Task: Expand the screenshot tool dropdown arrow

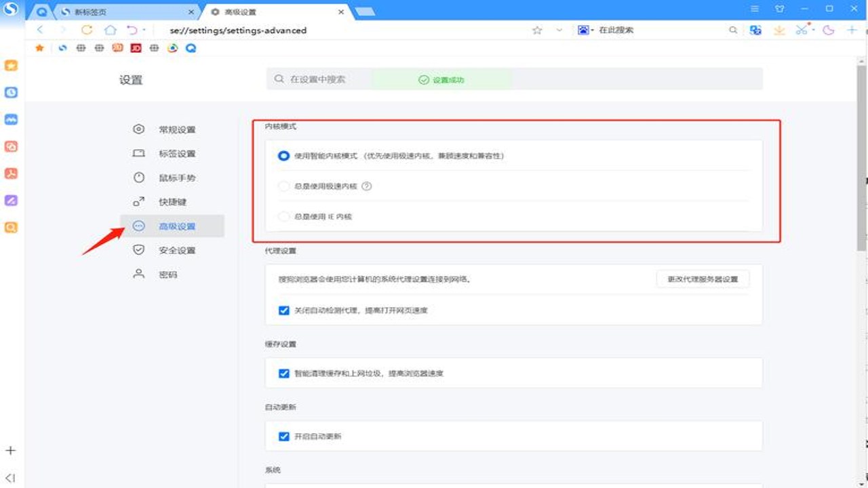Action: (x=813, y=30)
